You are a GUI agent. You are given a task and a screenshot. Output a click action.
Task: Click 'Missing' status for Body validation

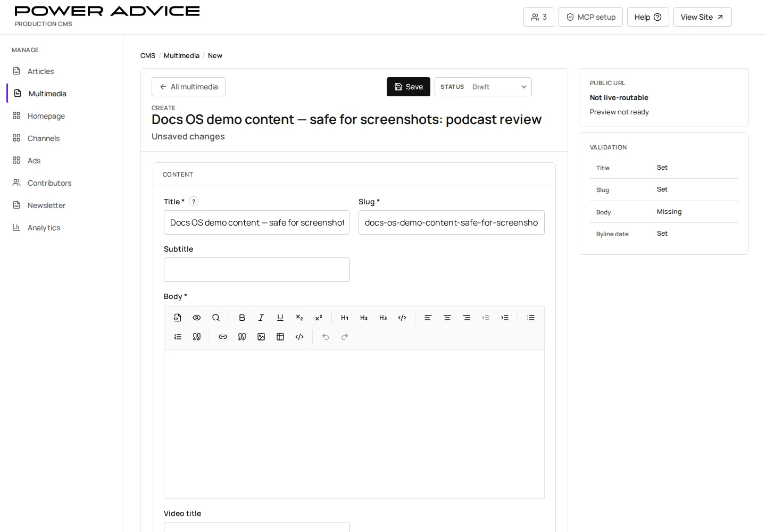[x=669, y=212]
